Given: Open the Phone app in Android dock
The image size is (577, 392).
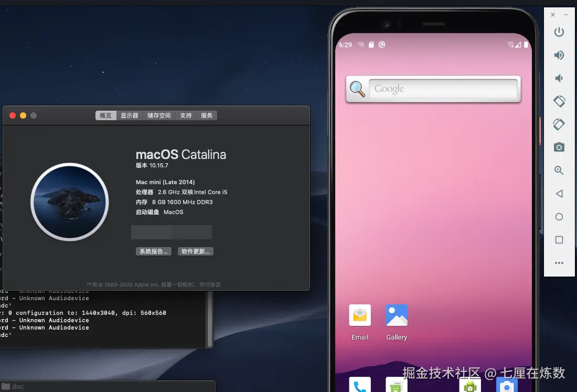Looking at the screenshot, I should 359,385.
